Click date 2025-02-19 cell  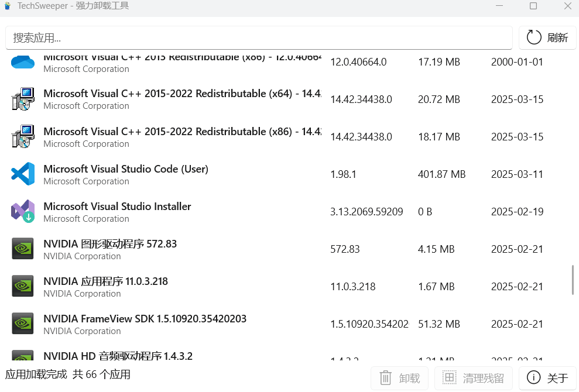tap(517, 212)
